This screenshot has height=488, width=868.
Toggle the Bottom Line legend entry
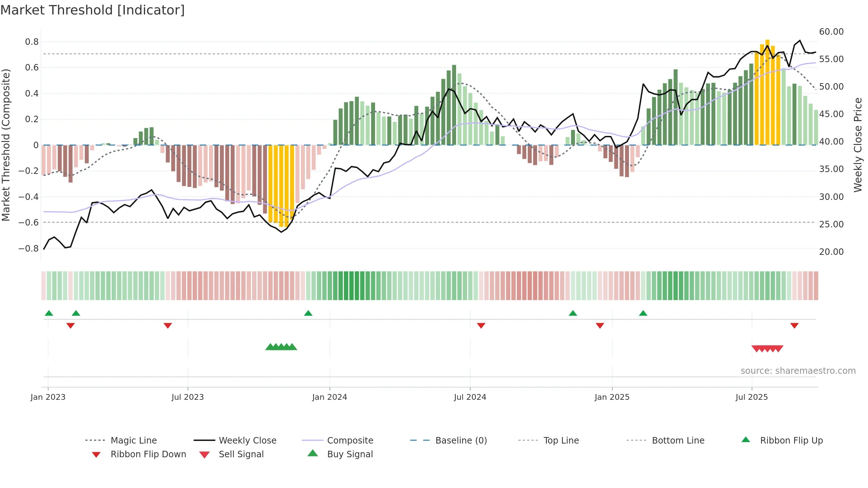point(665,440)
